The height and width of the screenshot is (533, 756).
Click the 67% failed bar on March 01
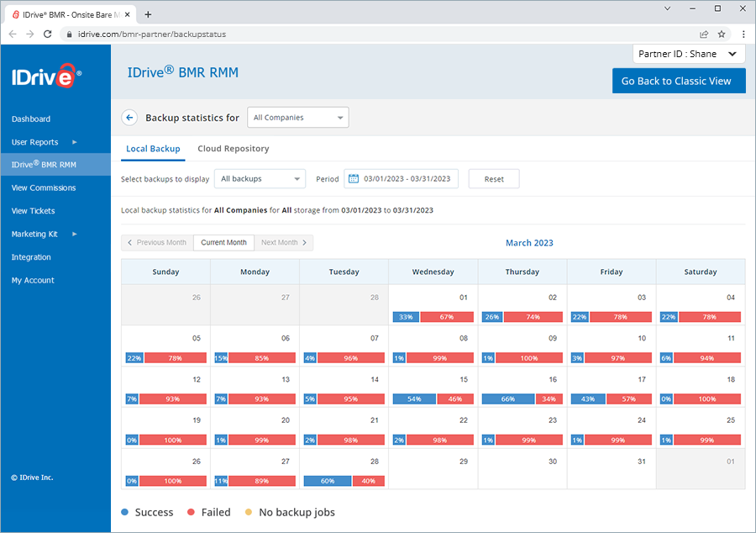[x=447, y=317]
